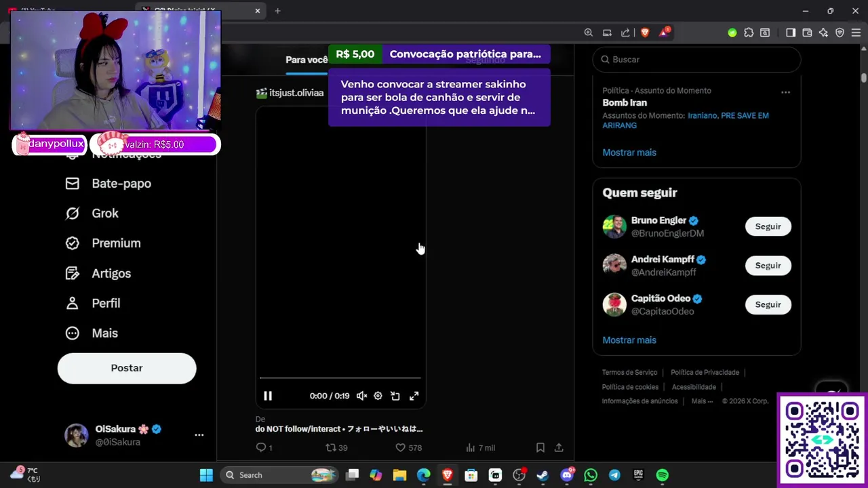Open Premium in the sidebar
Image resolution: width=868 pixels, height=488 pixels.
tap(102, 243)
